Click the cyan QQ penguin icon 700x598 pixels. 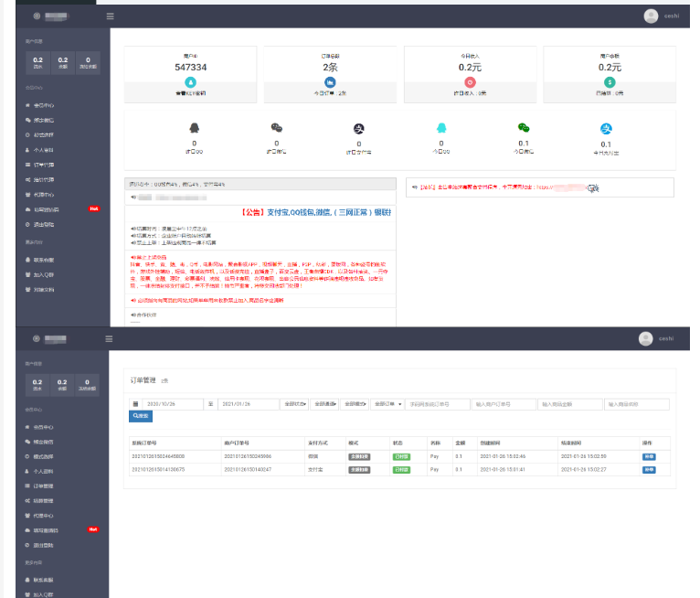pos(440,128)
